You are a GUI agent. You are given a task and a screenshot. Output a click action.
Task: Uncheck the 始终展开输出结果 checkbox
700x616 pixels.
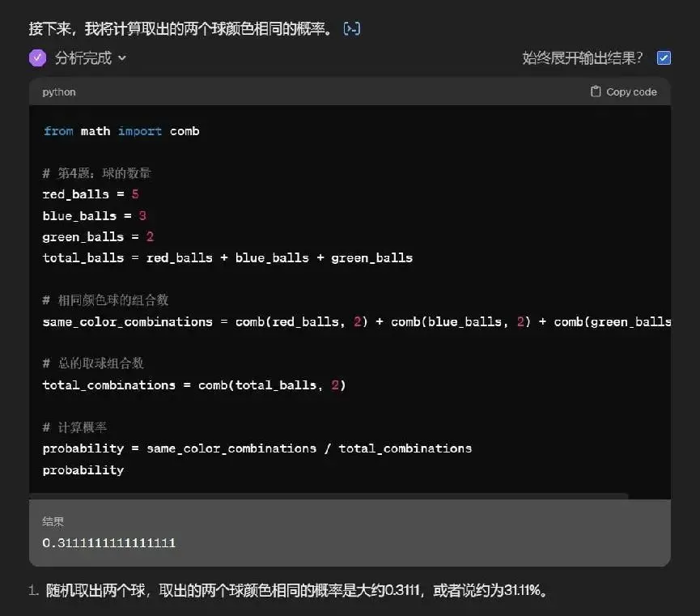664,57
